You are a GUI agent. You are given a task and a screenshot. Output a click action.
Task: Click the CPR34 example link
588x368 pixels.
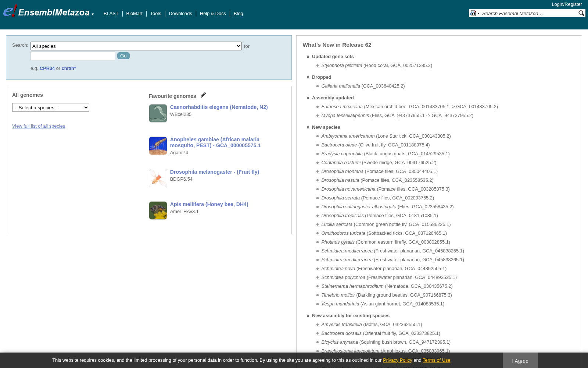coord(47,68)
